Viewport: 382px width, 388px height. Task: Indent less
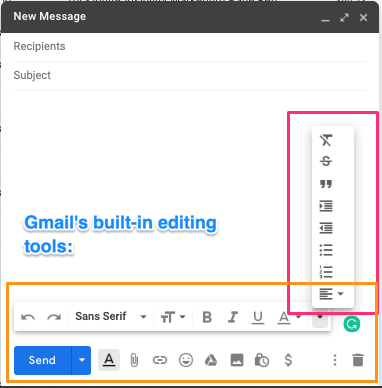pyautogui.click(x=326, y=228)
